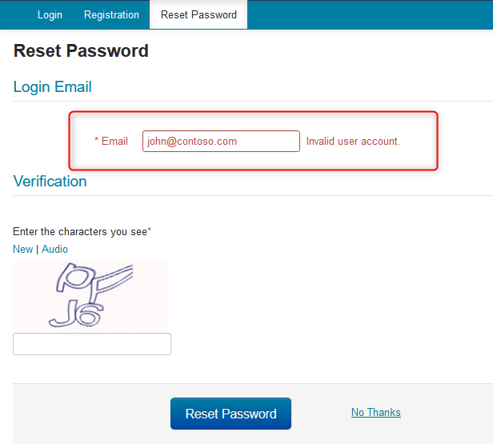Screen dimensions: 493x448
Task: Click the bold Reset Password page heading
Action: [x=81, y=51]
